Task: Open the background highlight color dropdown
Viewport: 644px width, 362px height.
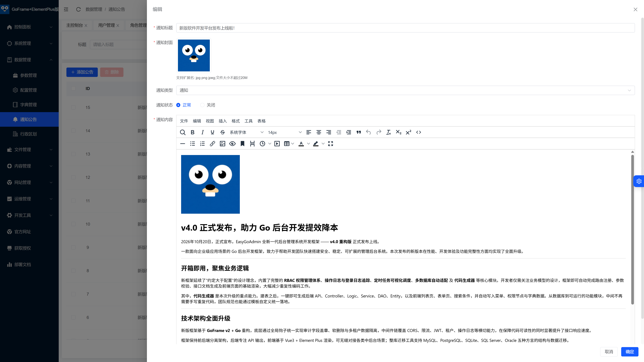Action: (323, 144)
